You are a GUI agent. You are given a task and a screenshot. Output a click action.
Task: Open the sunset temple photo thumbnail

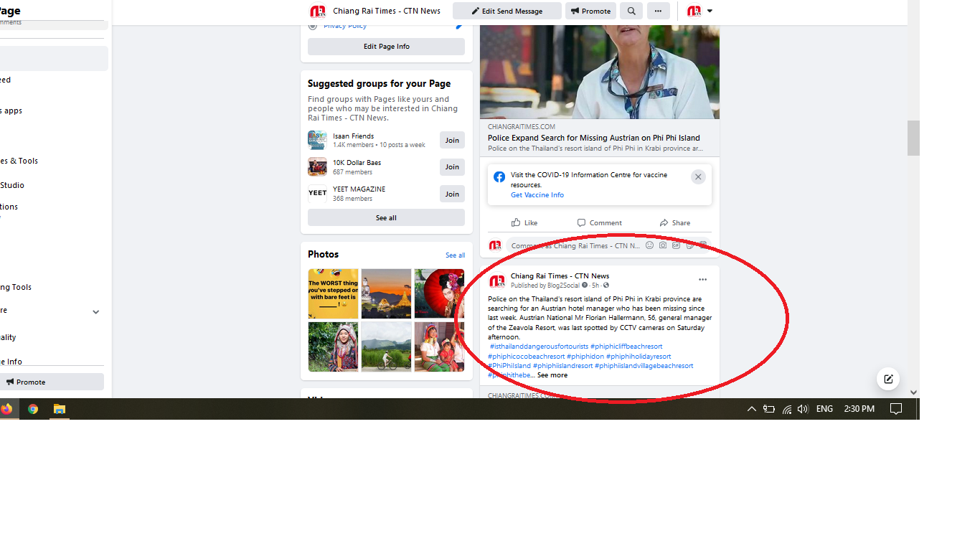pyautogui.click(x=386, y=293)
